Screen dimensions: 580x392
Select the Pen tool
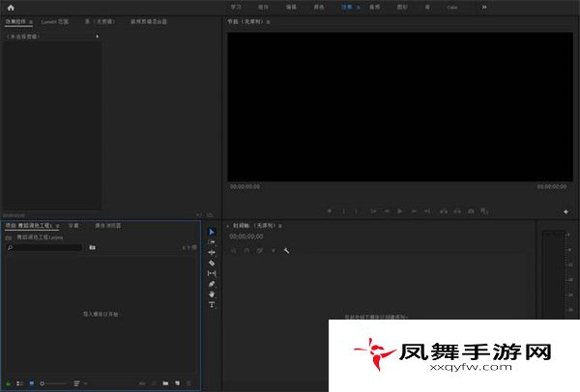tap(212, 284)
